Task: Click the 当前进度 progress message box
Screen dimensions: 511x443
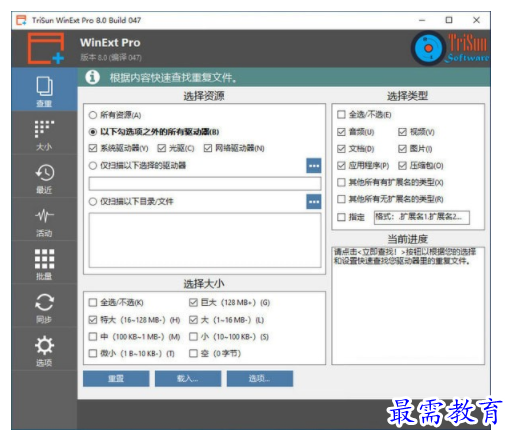Action: point(408,306)
